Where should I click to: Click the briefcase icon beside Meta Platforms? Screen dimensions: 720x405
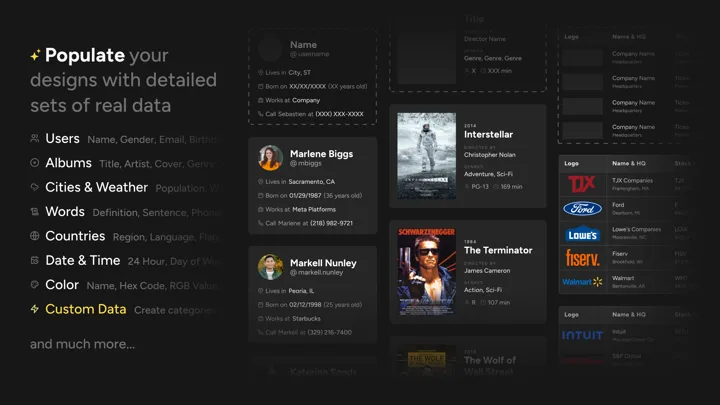260,209
